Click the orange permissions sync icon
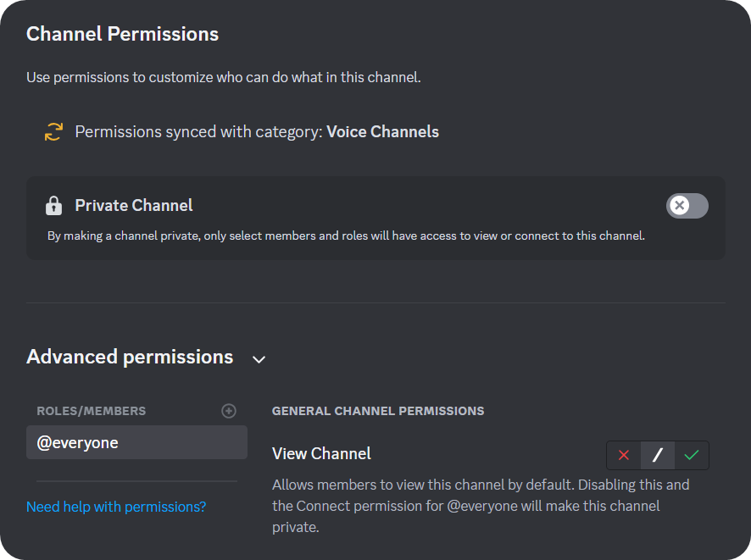 point(53,131)
